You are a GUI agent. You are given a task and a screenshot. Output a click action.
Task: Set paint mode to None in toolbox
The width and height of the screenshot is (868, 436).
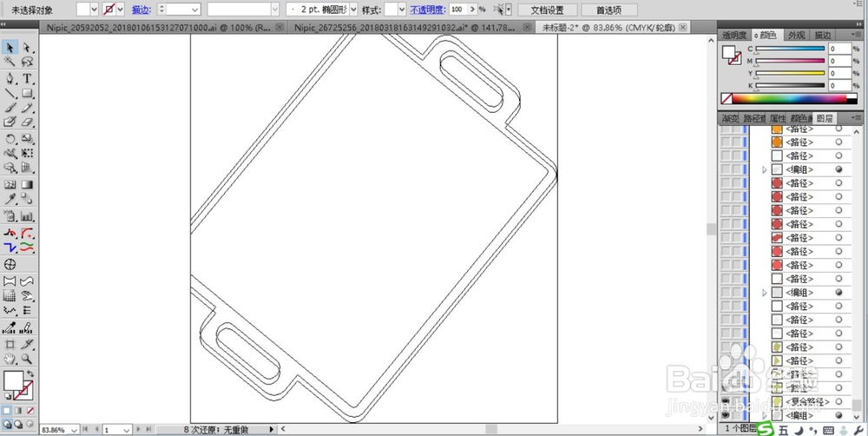[30, 411]
